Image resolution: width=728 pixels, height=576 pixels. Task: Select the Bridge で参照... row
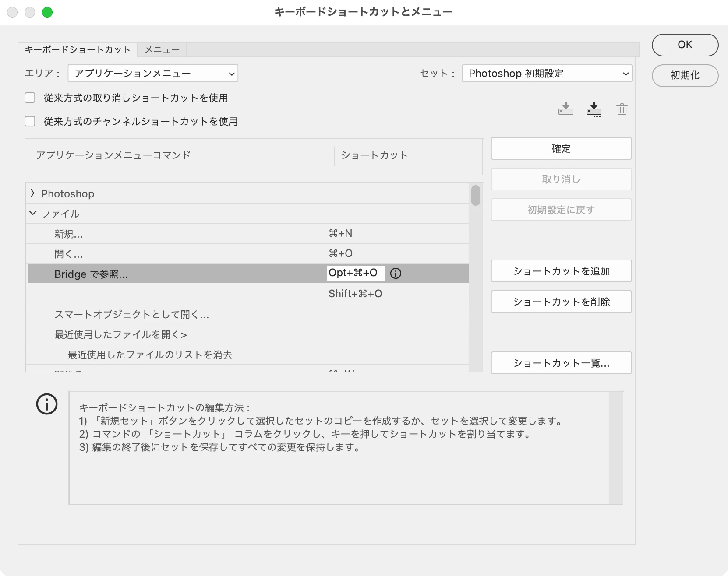247,274
